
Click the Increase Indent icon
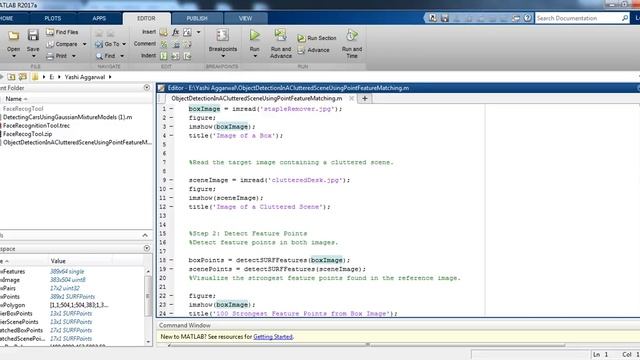[x=176, y=56]
